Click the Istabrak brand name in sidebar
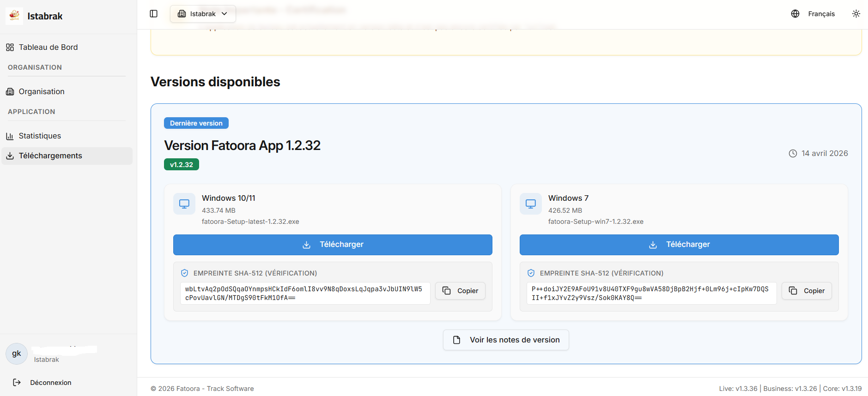 pos(45,16)
